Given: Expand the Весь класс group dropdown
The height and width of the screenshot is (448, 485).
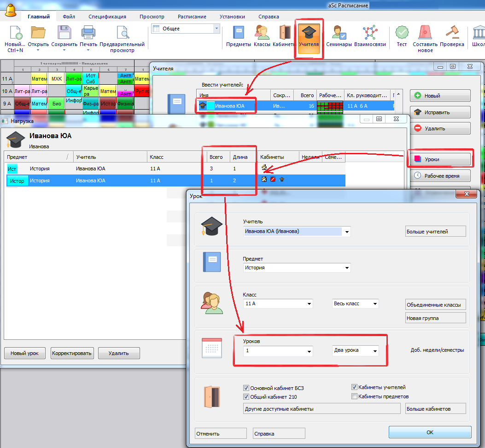Looking at the screenshot, I should (375, 304).
